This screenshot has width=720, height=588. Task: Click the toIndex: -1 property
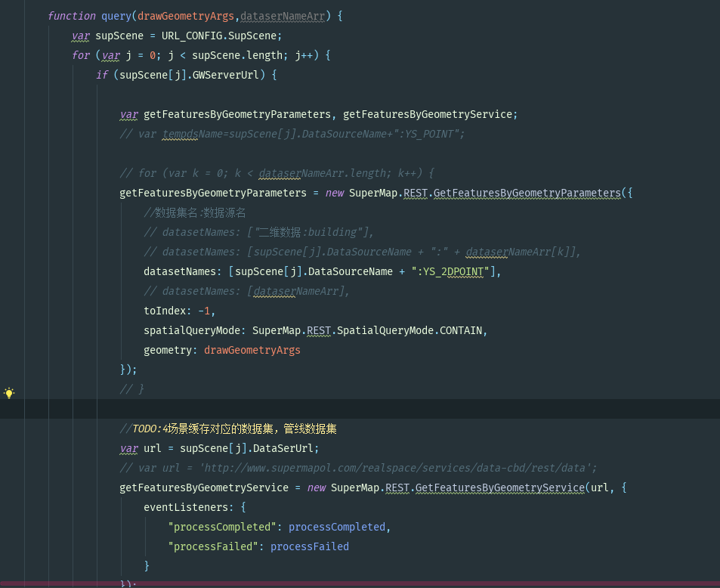tap(179, 311)
